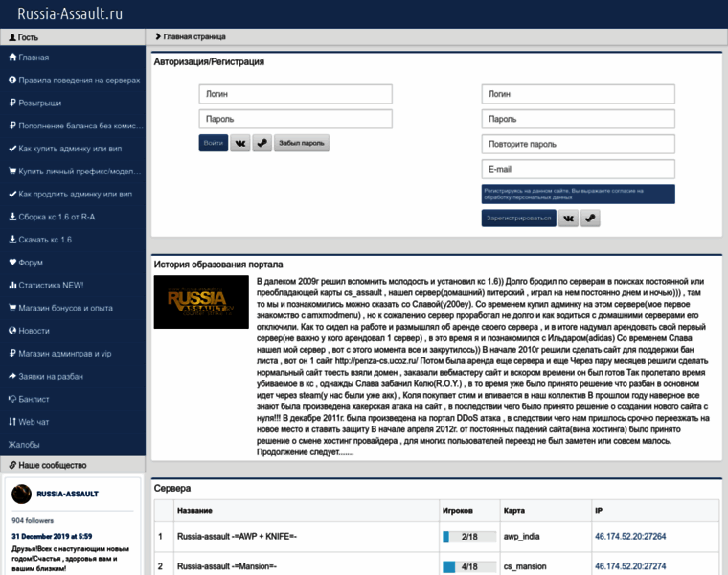Open Web чат
Screen dimensions: 728x575
click(29, 422)
